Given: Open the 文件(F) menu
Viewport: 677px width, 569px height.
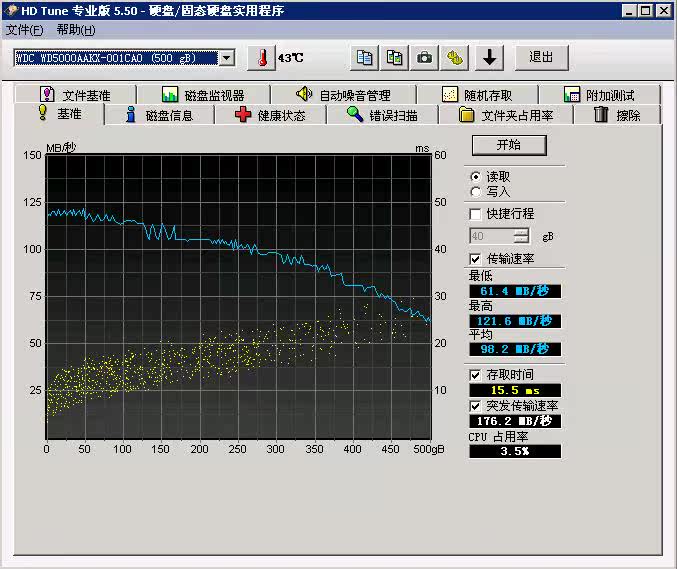Looking at the screenshot, I should 25,30.
